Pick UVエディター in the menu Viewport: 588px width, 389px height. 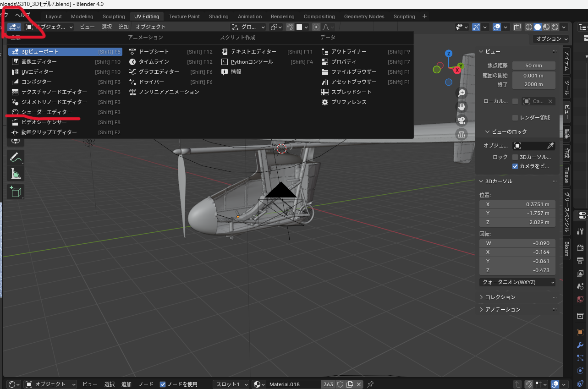(65, 72)
